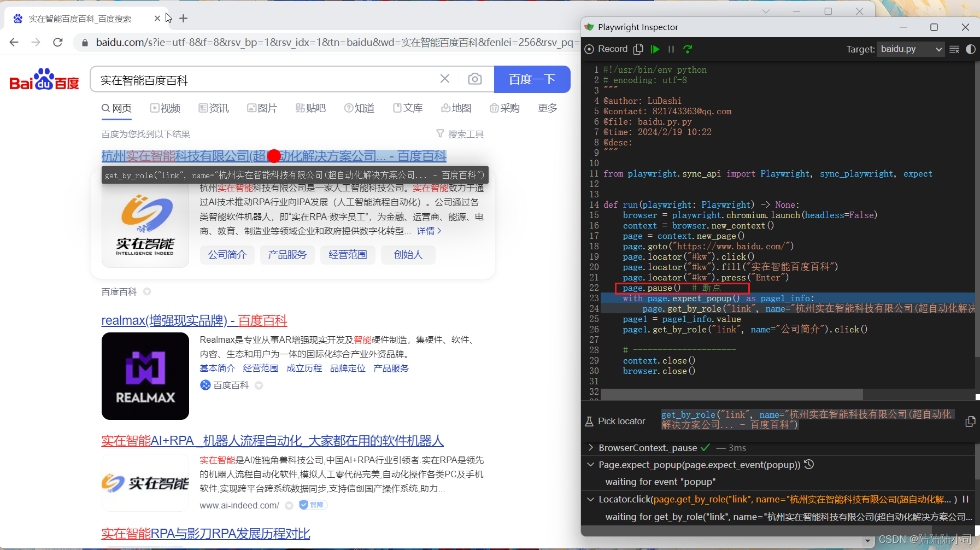This screenshot has width=980, height=550.
Task: Expand the BrowserContext._pause log entry
Action: tap(591, 447)
